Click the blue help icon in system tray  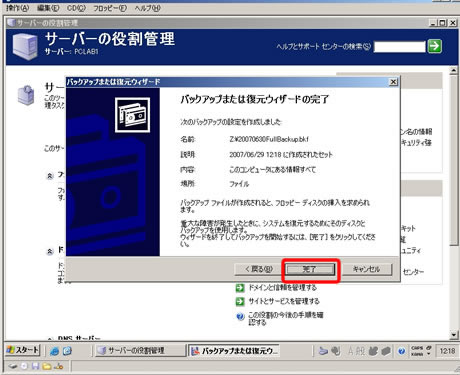pos(402,351)
